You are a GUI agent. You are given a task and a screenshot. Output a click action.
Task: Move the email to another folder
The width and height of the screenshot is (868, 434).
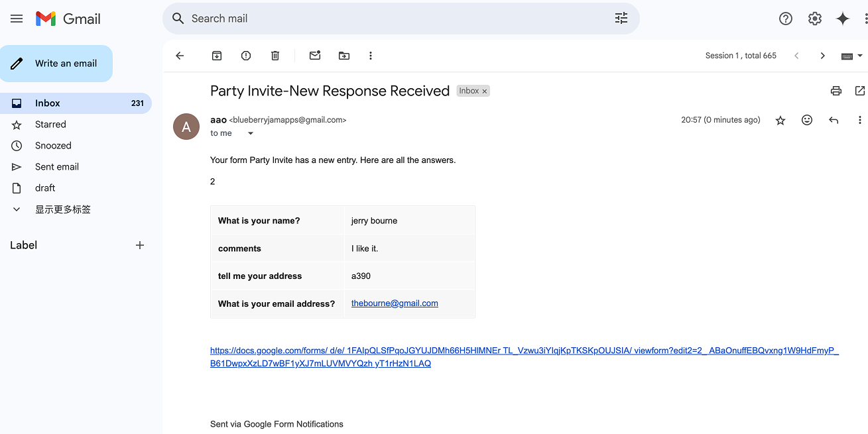pyautogui.click(x=343, y=56)
